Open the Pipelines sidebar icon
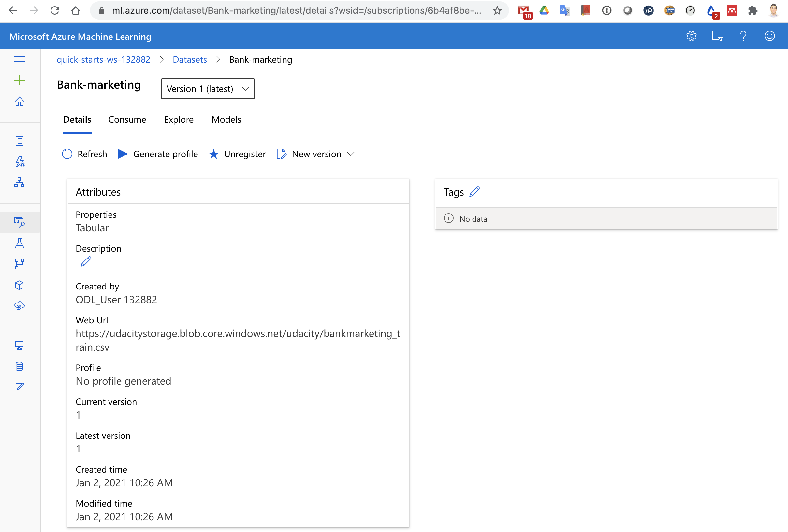The height and width of the screenshot is (532, 788). (19, 264)
